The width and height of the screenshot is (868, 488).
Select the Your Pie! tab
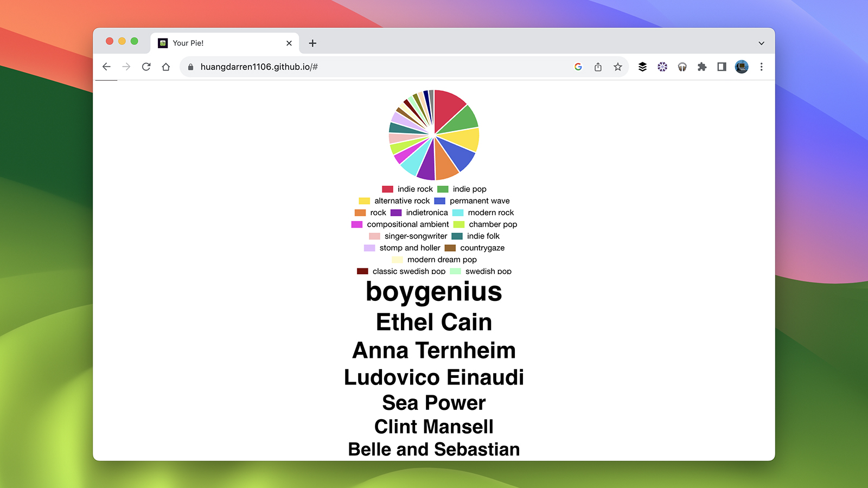(x=225, y=43)
